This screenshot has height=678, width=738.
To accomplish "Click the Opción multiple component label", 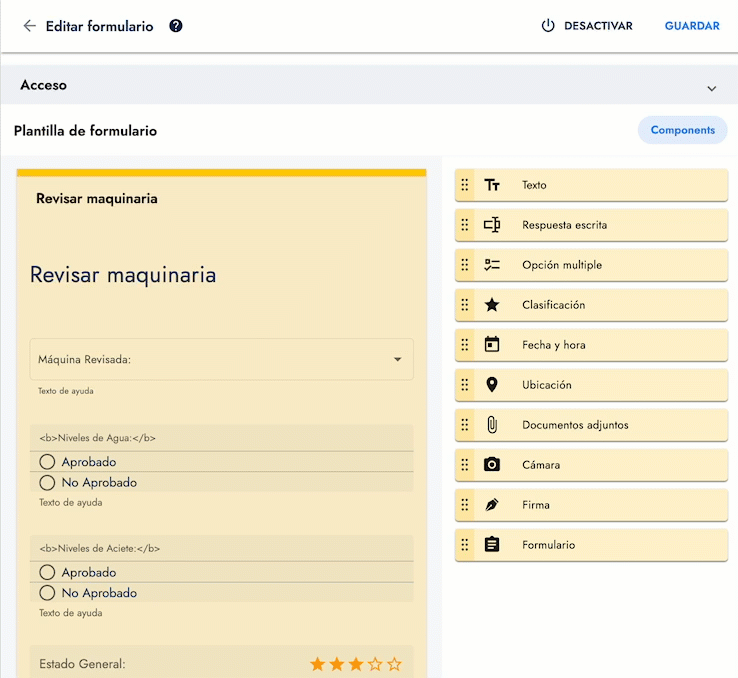I will [562, 265].
